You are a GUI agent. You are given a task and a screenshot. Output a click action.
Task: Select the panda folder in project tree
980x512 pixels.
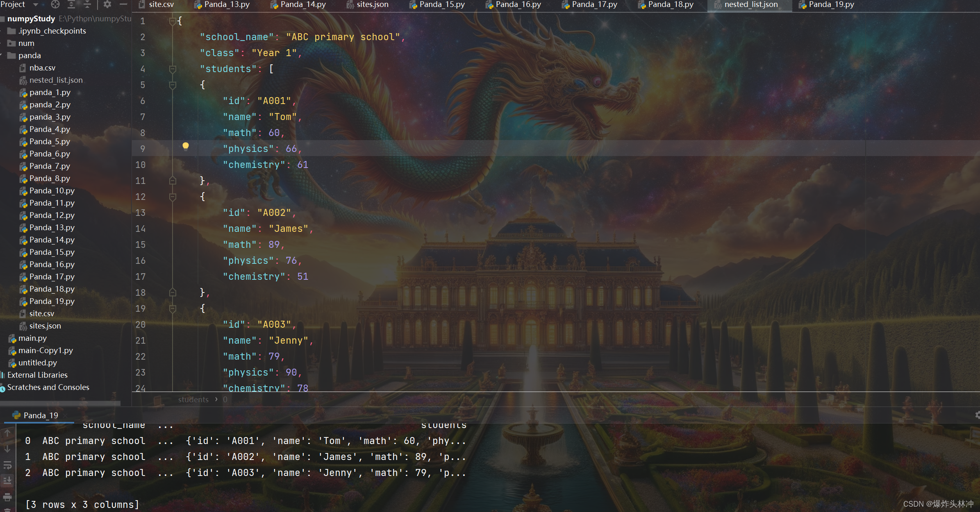coord(30,55)
